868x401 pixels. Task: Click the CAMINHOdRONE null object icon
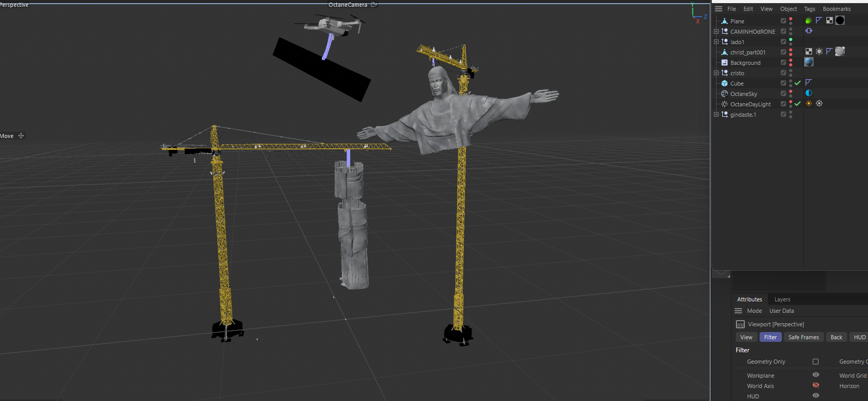(x=724, y=32)
